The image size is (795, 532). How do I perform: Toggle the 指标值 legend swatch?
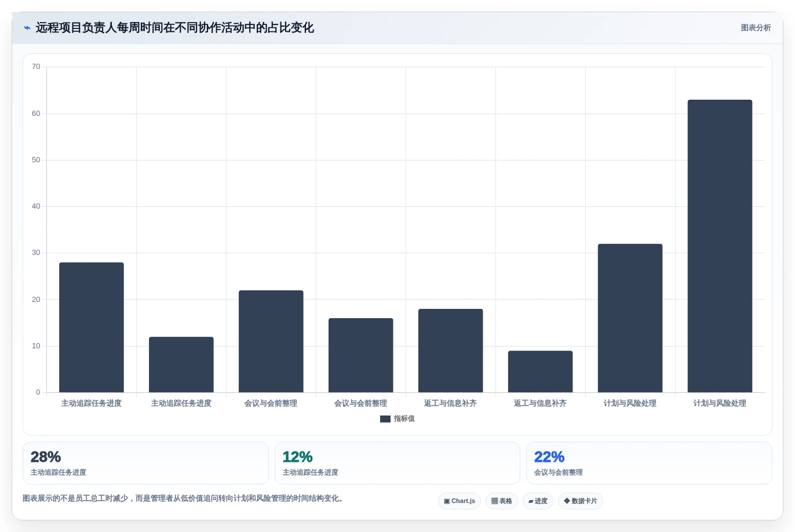point(385,419)
